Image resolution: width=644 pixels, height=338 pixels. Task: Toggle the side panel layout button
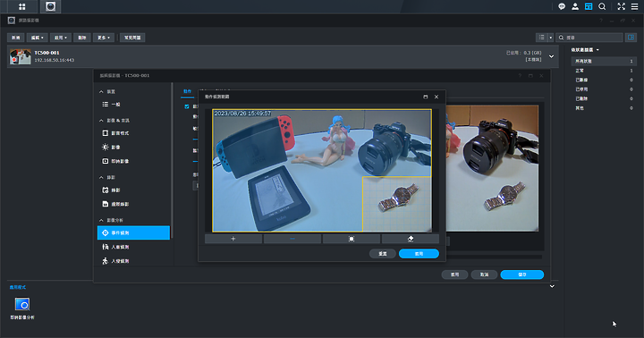pyautogui.click(x=631, y=38)
